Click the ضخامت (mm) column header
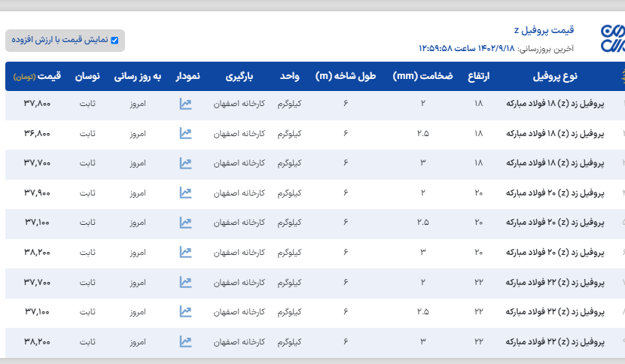 [422, 77]
